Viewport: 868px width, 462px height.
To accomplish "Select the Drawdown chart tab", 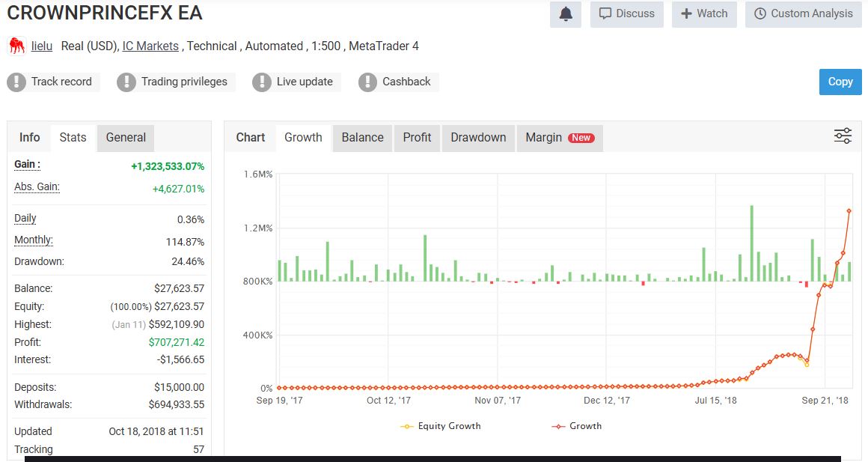I will [478, 138].
